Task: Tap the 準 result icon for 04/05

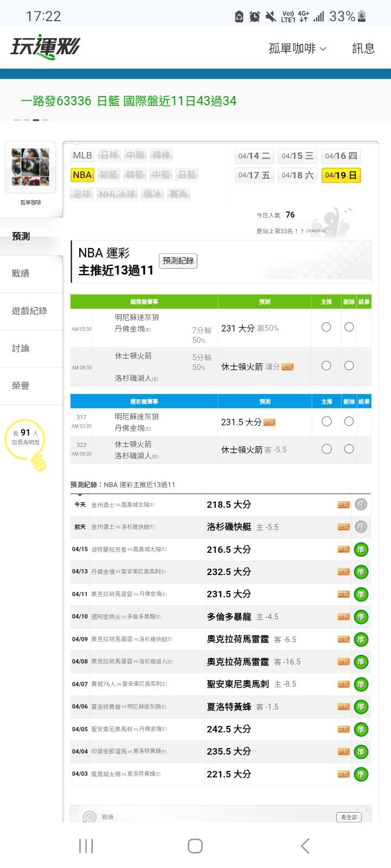Action: [361, 730]
